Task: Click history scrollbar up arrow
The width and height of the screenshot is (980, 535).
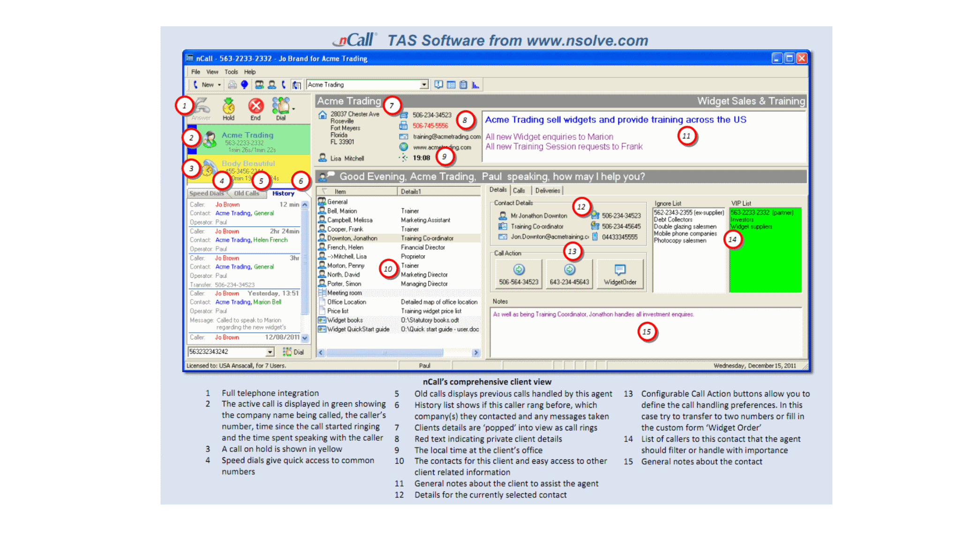Action: pyautogui.click(x=305, y=205)
